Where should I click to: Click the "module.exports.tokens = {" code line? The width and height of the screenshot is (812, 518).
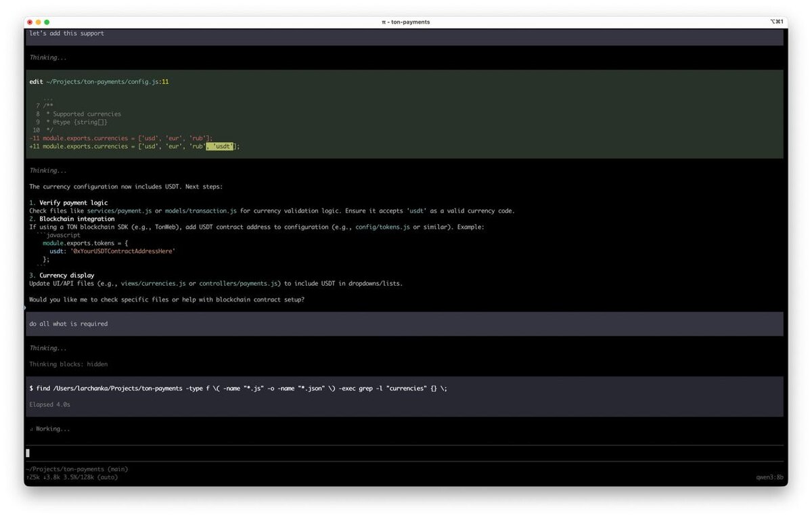pyautogui.click(x=85, y=243)
